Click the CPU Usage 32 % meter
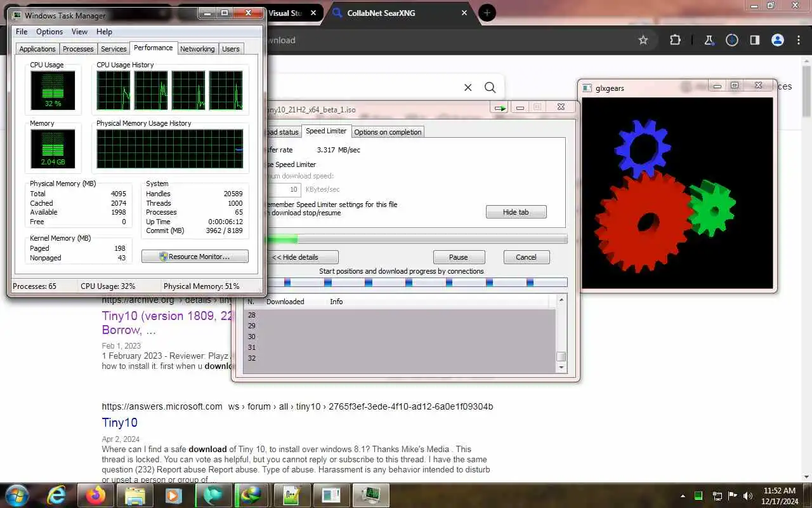Viewport: 812px width, 508px height. tap(53, 90)
